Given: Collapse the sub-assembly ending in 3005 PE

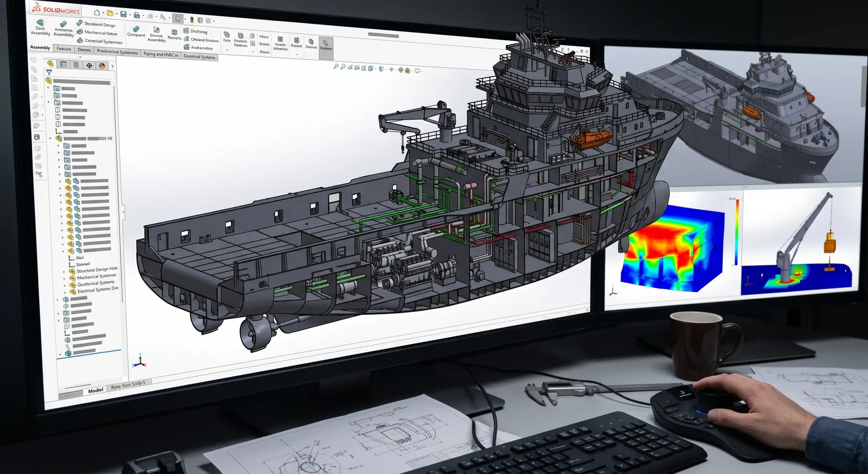Looking at the screenshot, I should click(x=50, y=138).
